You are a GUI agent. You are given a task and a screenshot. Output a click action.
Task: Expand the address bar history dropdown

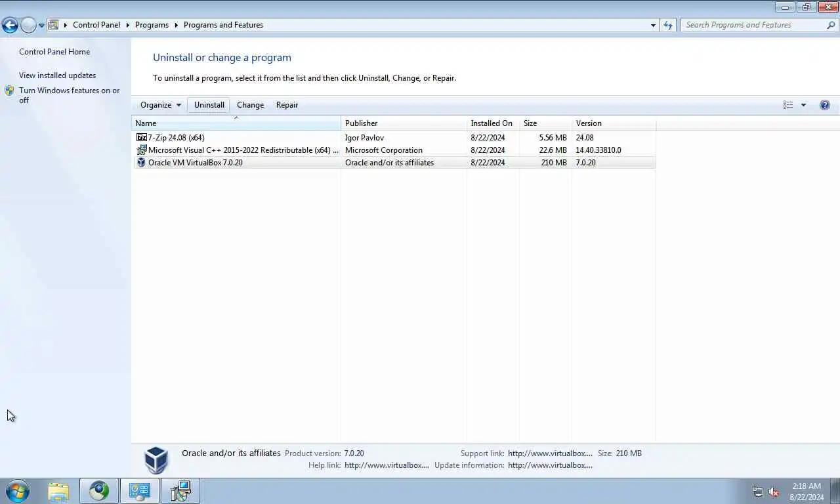pos(653,25)
